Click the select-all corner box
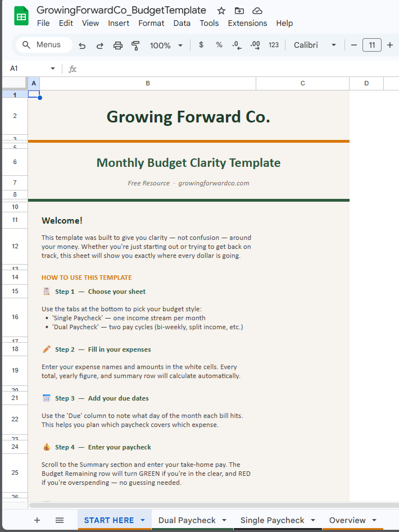The image size is (399, 532). 15,83
